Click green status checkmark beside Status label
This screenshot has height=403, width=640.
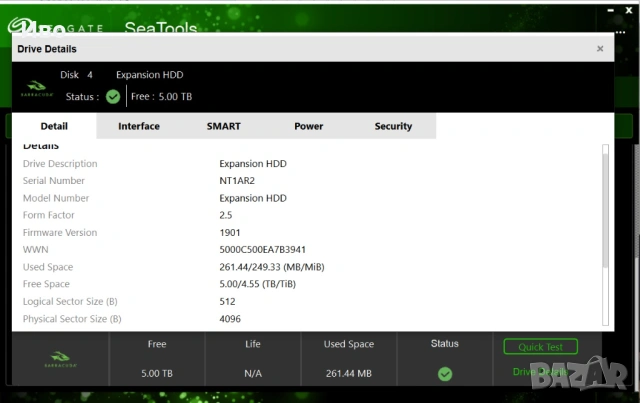pyautogui.click(x=113, y=97)
